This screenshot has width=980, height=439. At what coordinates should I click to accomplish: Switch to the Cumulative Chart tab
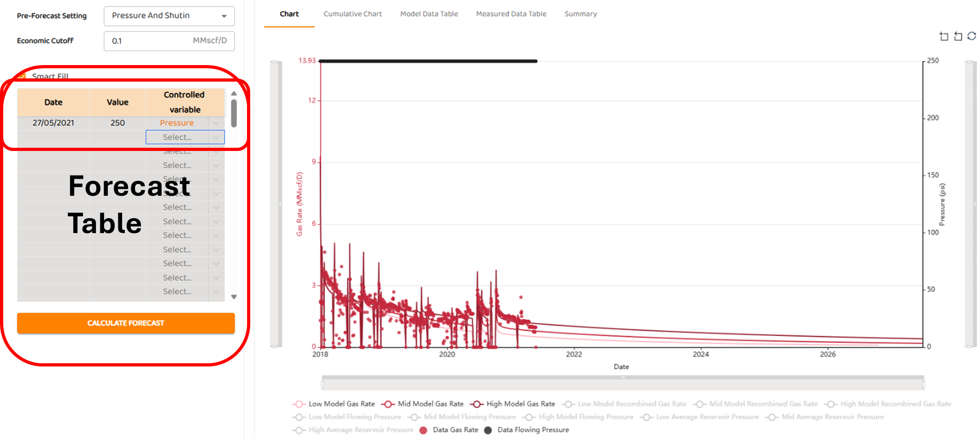point(353,14)
